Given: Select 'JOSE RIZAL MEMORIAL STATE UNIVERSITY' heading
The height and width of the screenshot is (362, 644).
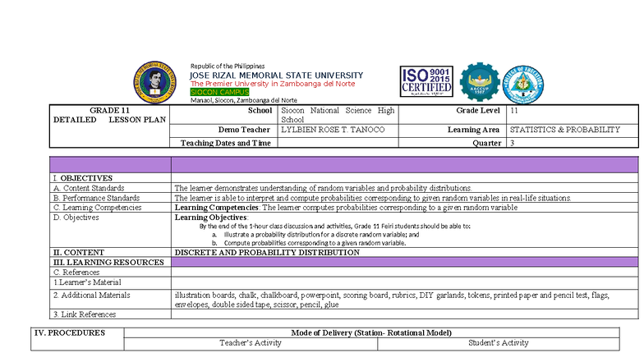Looking at the screenshot, I should click(x=276, y=76).
